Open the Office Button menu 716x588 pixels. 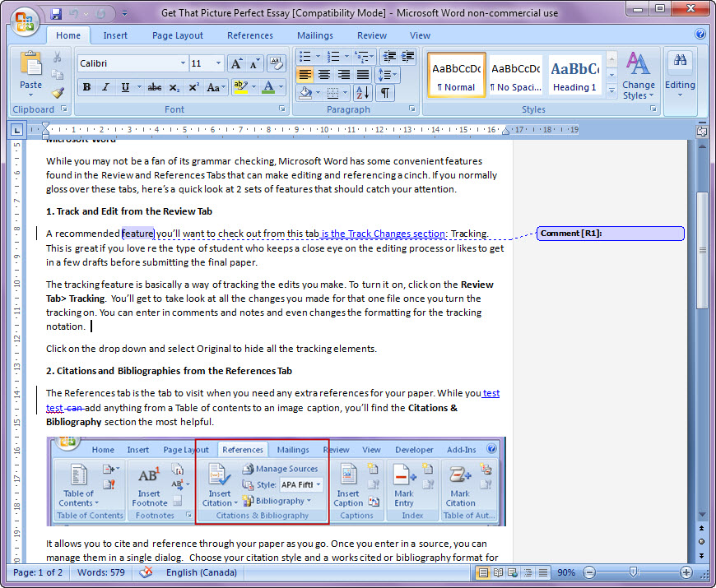pyautogui.click(x=25, y=21)
